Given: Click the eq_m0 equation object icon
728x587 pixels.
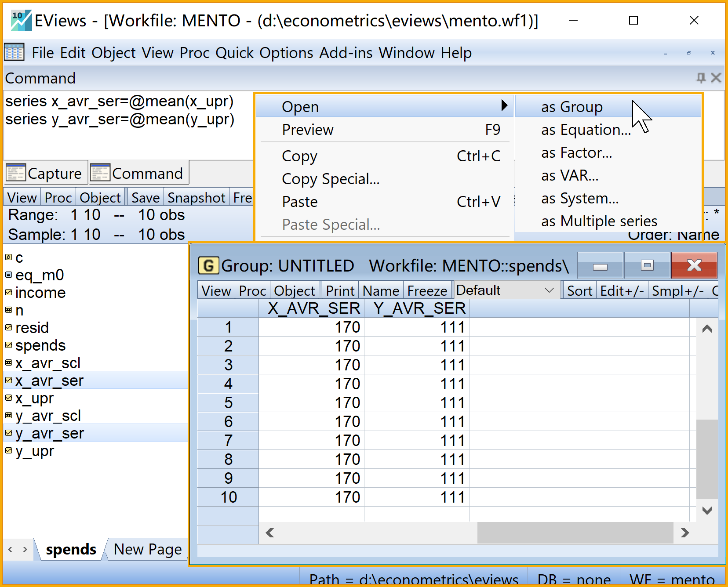Looking at the screenshot, I should [8, 275].
